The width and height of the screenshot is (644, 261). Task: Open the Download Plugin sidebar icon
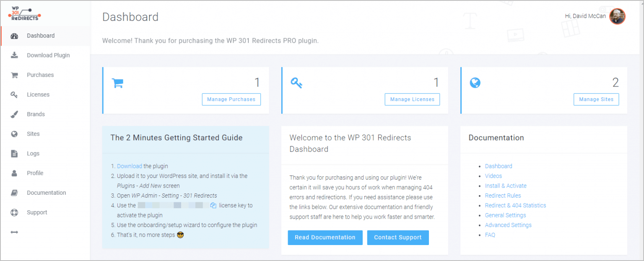tap(14, 55)
